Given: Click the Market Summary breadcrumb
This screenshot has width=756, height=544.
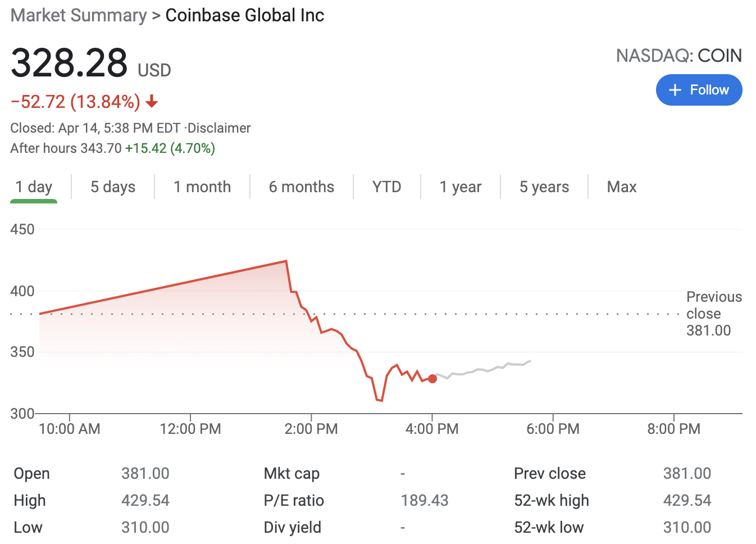Looking at the screenshot, I should [79, 15].
